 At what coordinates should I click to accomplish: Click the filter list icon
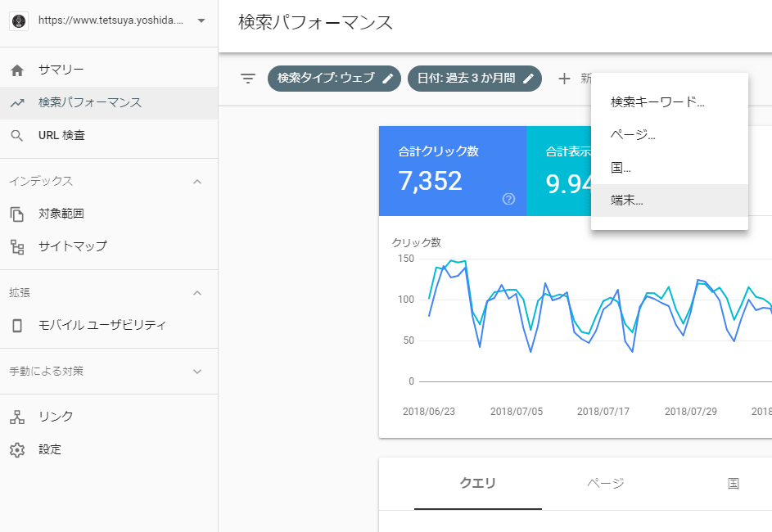pyautogui.click(x=248, y=79)
